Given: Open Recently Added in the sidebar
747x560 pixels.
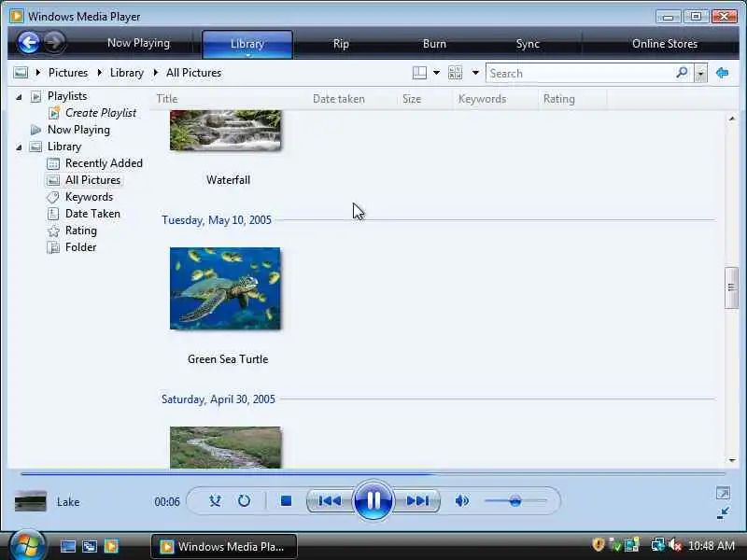Looking at the screenshot, I should (104, 163).
